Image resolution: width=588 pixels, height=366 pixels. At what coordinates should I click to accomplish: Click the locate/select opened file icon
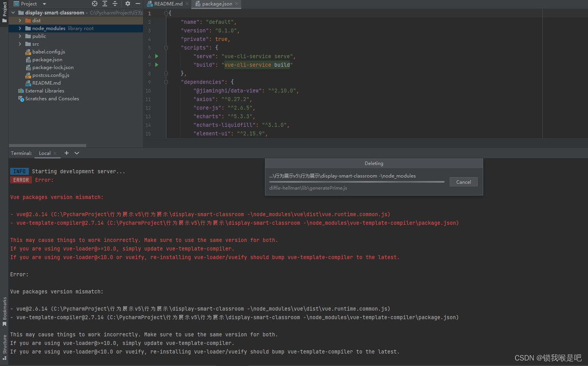click(x=95, y=4)
